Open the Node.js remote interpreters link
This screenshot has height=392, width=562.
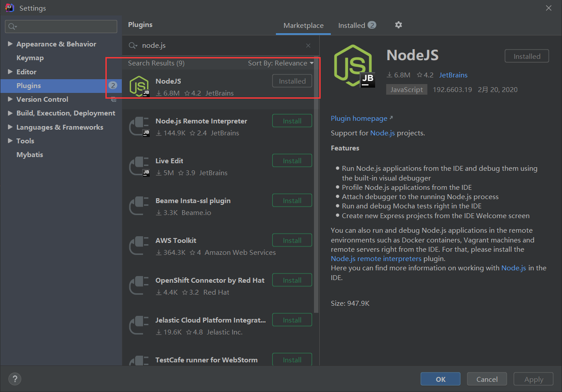coord(376,258)
